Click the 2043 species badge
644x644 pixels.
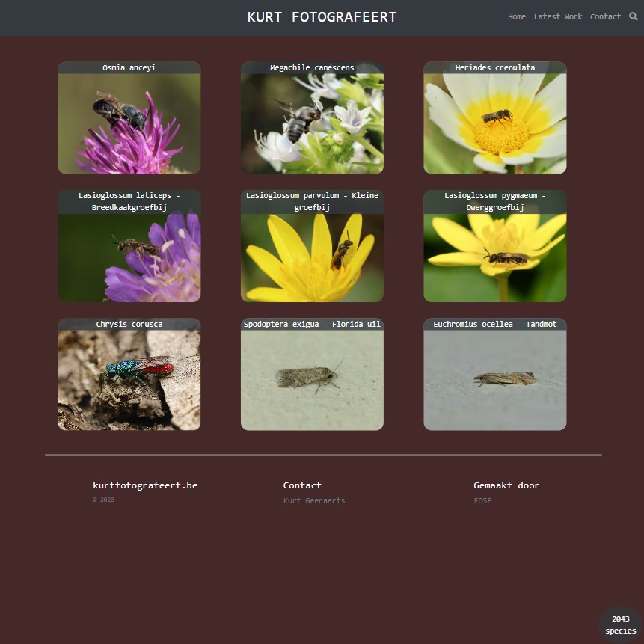point(620,625)
